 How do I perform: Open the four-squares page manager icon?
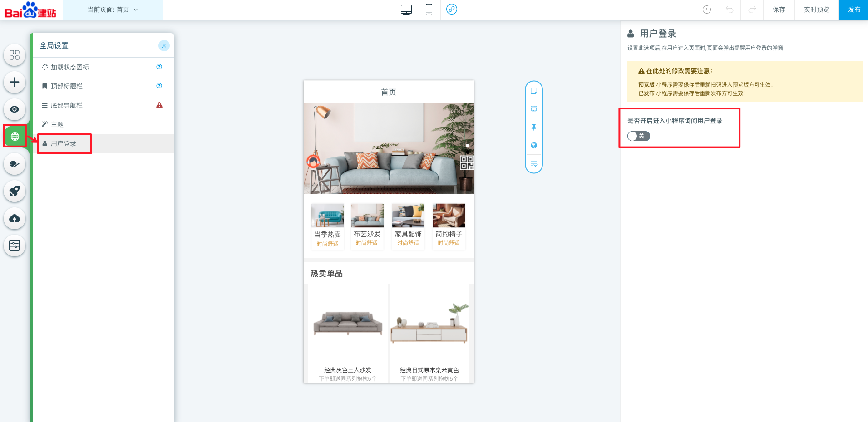click(15, 55)
